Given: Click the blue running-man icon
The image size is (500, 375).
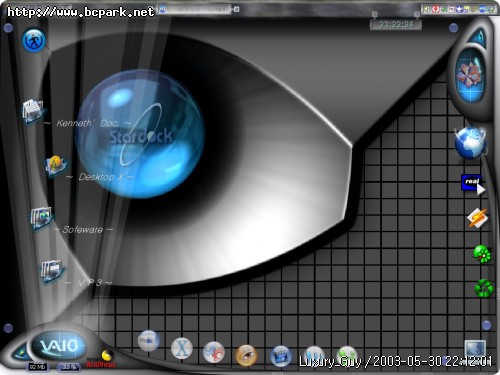Looking at the screenshot, I should [34, 40].
